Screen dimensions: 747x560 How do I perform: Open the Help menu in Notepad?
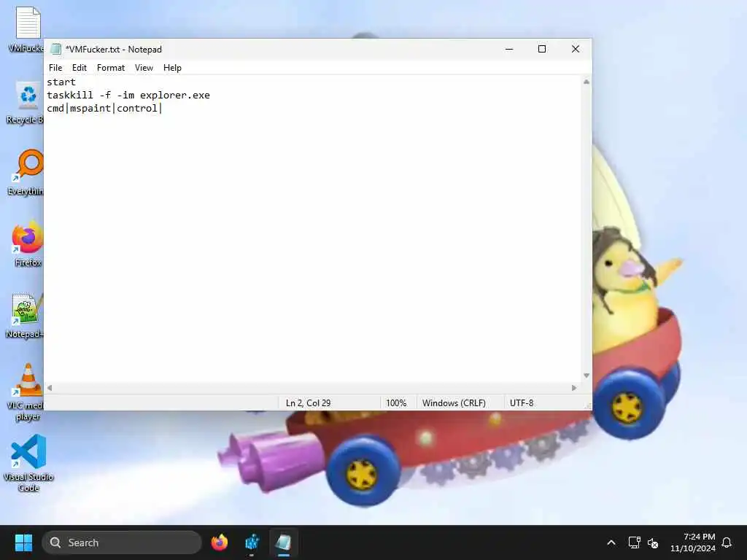coord(172,68)
